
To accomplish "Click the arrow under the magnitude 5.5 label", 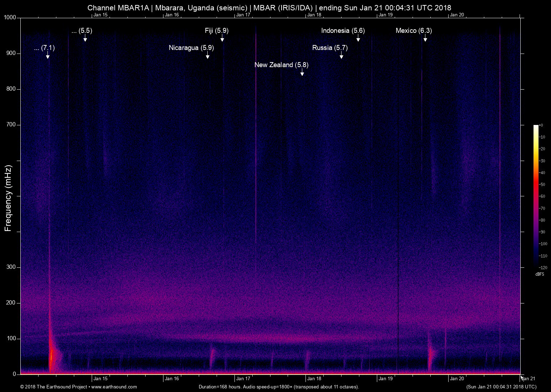I will click(x=85, y=38).
